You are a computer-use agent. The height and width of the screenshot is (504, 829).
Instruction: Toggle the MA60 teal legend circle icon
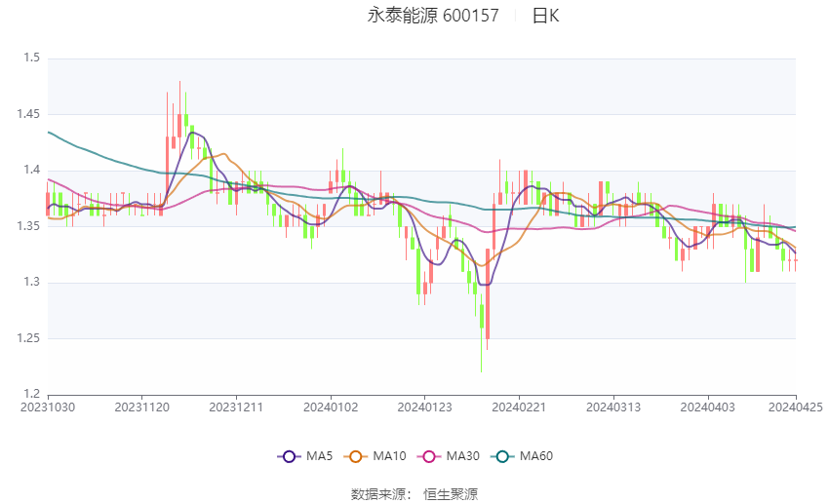pos(502,456)
